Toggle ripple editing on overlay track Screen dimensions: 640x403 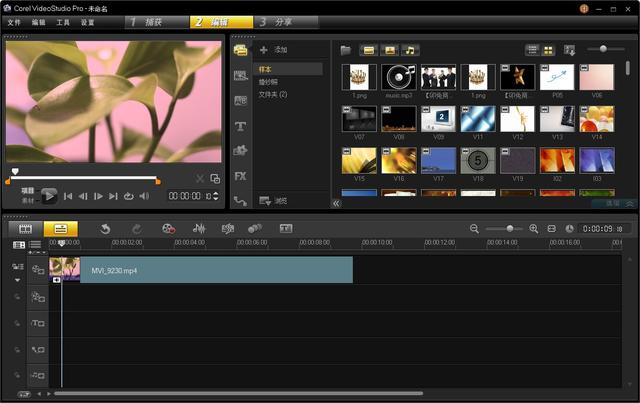tap(17, 297)
